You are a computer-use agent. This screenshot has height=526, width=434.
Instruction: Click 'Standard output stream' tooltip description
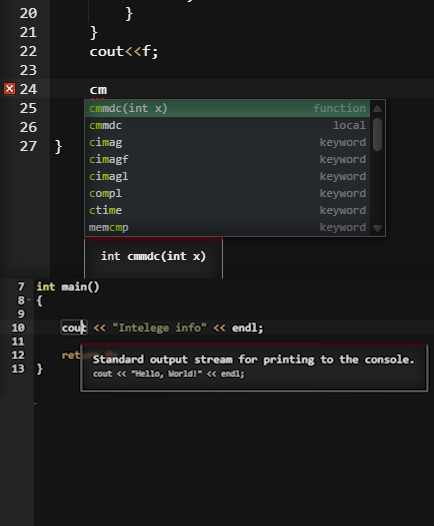[x=254, y=359]
